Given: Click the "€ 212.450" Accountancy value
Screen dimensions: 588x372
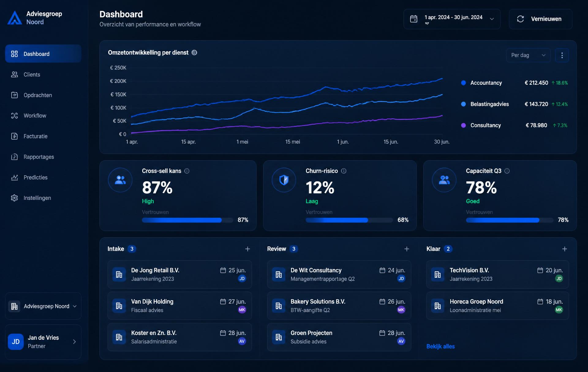Looking at the screenshot, I should pyautogui.click(x=536, y=83).
